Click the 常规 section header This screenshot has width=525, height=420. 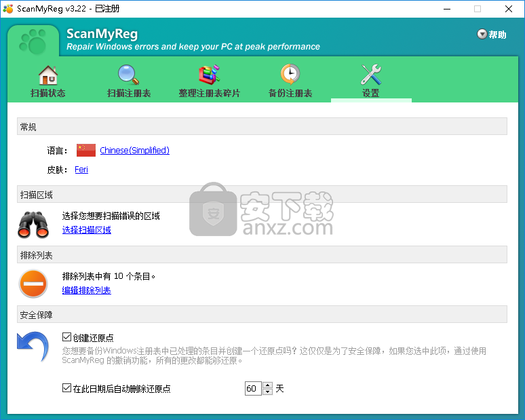click(262, 126)
